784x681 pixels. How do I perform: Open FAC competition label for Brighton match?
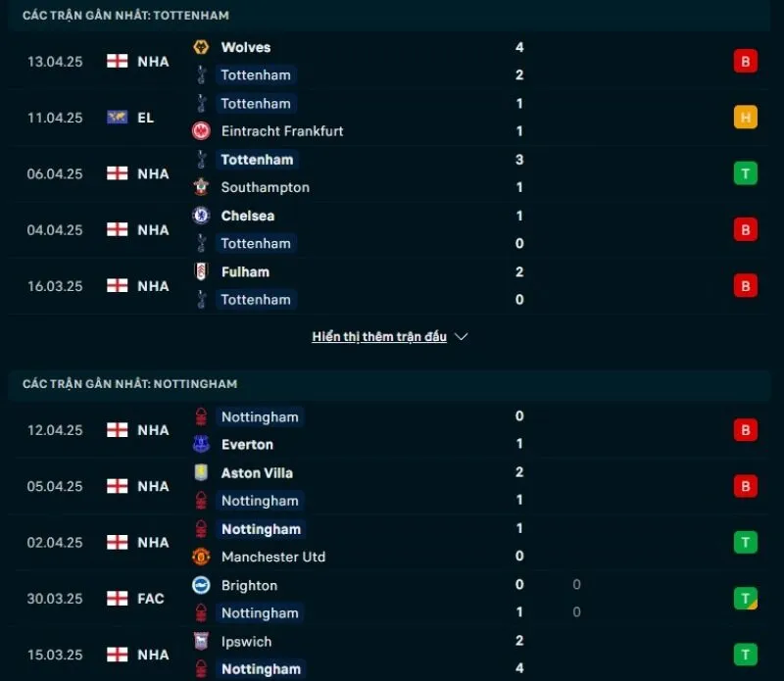click(x=151, y=599)
